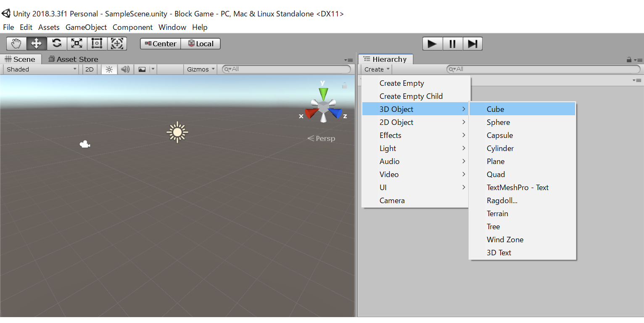Toggle 2D view mode in Scene
Image resolution: width=644 pixels, height=323 pixels.
(90, 69)
